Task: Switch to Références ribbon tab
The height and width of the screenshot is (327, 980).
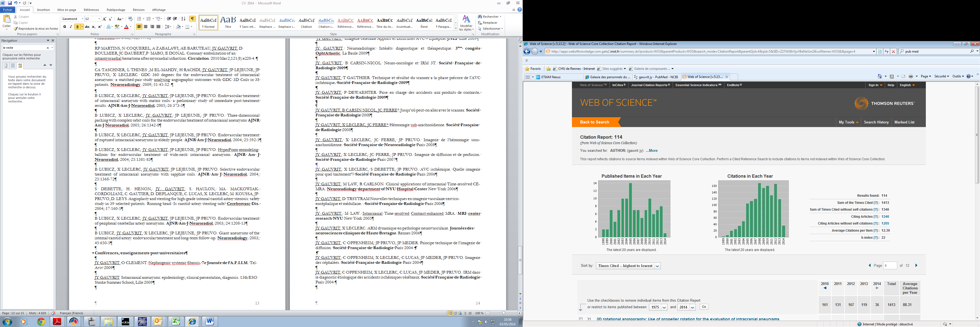Action: tap(91, 10)
